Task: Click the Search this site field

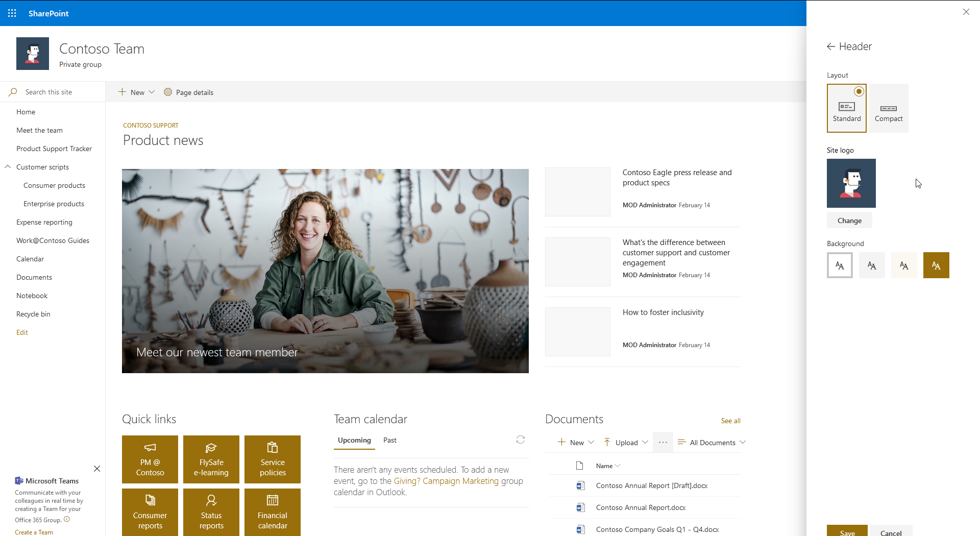Action: coord(53,92)
